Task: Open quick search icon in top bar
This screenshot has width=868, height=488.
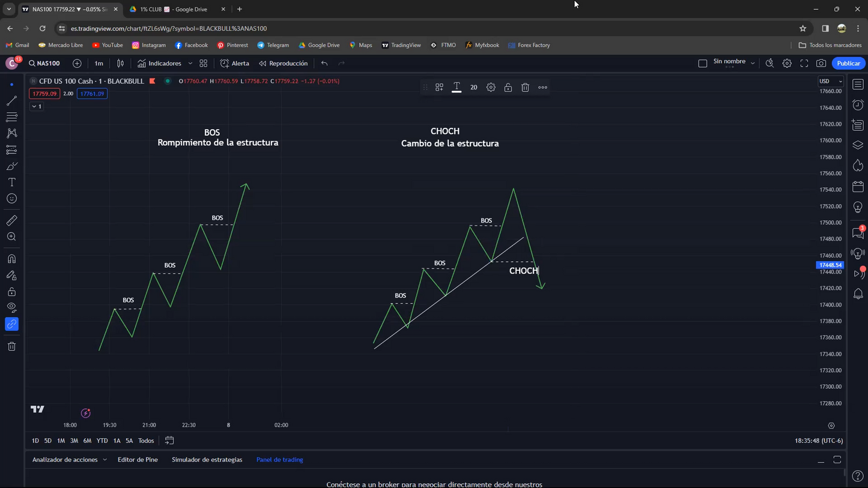Action: point(769,64)
